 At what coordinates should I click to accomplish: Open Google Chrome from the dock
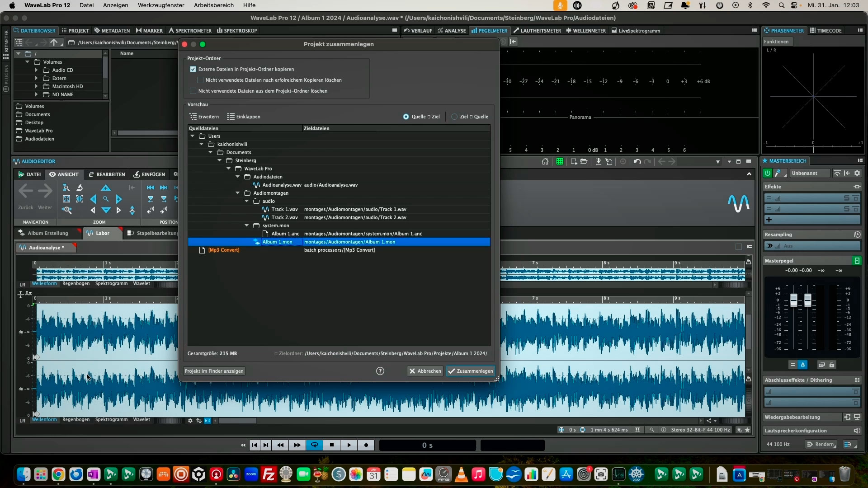click(x=58, y=474)
